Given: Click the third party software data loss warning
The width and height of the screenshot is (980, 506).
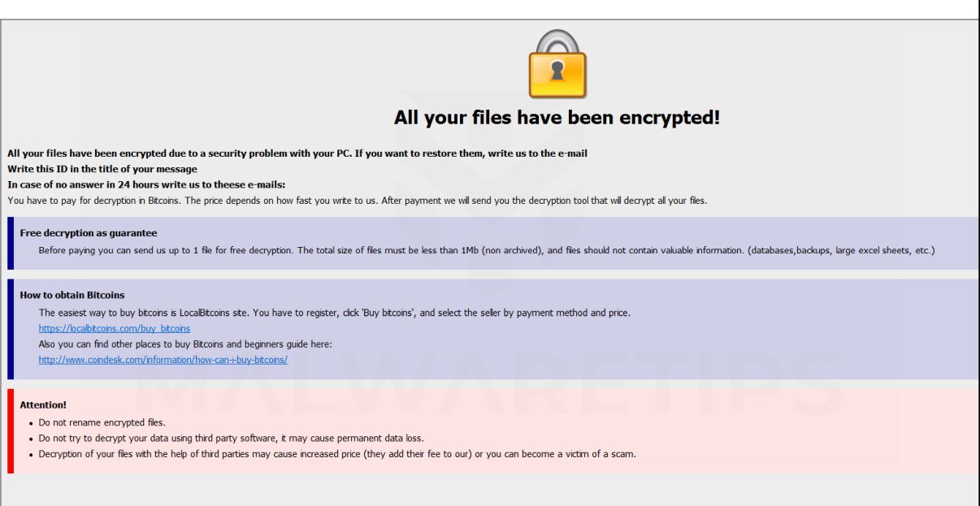Looking at the screenshot, I should [x=231, y=438].
